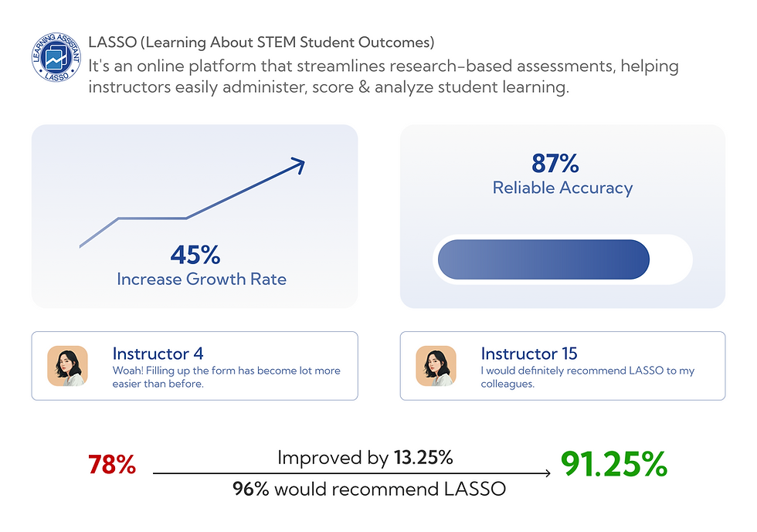Click the green 91.25% value
Image resolution: width=757 pixels, height=532 pixels.
(613, 464)
